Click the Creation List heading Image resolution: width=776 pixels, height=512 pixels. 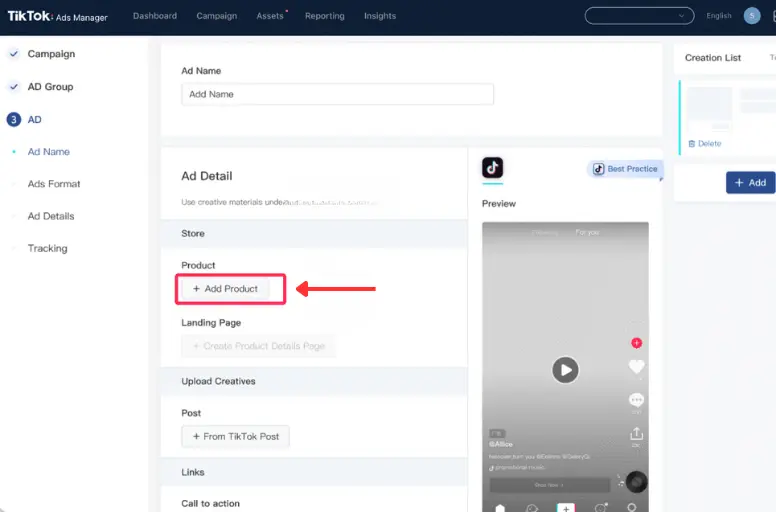pyautogui.click(x=713, y=58)
